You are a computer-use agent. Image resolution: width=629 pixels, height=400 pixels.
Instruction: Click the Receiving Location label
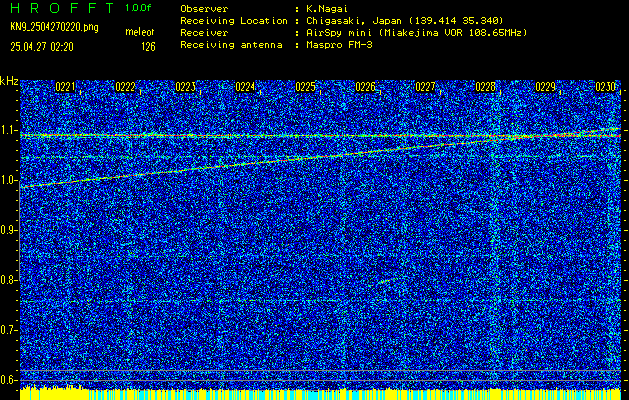(234, 20)
